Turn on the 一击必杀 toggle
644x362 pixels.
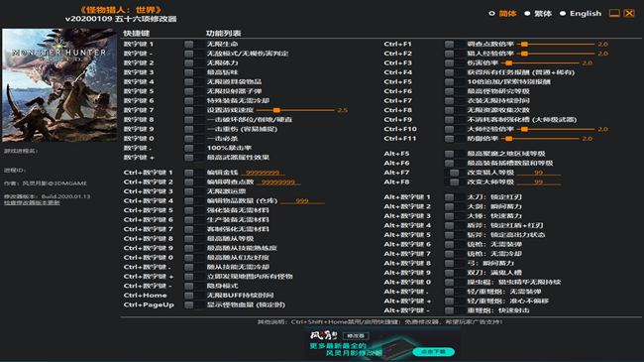194,139
